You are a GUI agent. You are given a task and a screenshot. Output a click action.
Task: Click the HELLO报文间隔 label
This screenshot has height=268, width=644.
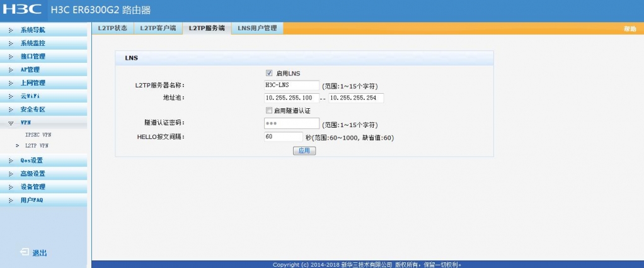(x=161, y=137)
